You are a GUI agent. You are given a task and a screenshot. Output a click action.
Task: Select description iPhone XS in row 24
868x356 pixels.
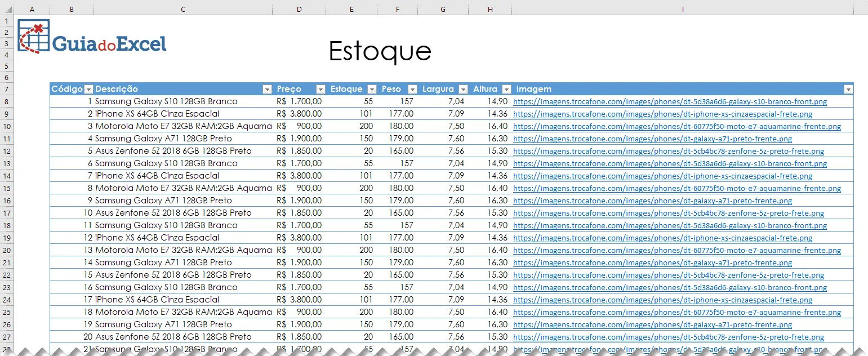tap(183, 300)
